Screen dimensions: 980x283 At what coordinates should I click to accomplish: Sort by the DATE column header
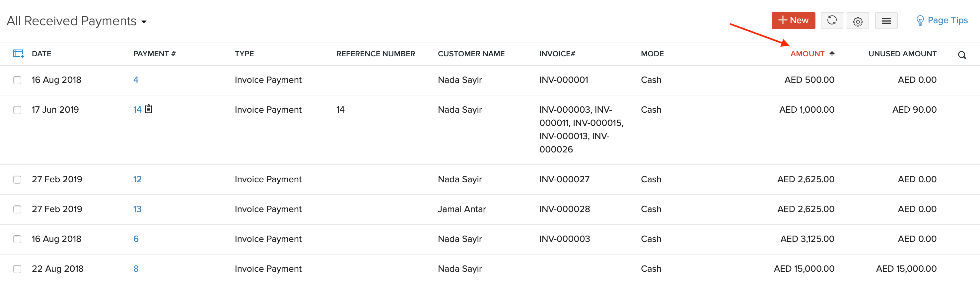(41, 54)
